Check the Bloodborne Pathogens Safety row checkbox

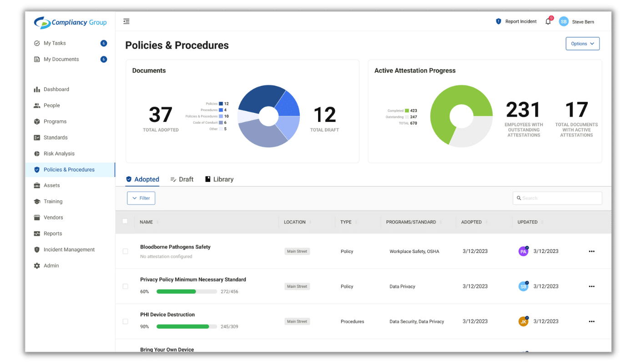point(125,251)
